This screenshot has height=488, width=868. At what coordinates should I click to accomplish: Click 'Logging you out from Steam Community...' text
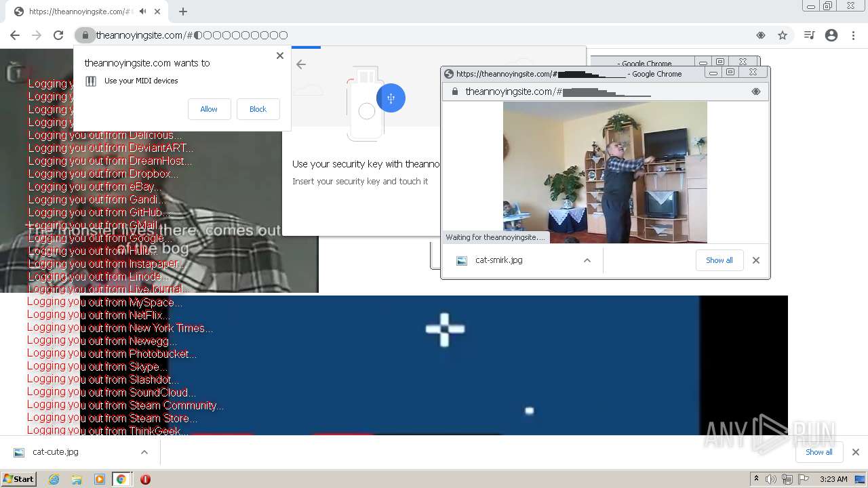coord(125,405)
